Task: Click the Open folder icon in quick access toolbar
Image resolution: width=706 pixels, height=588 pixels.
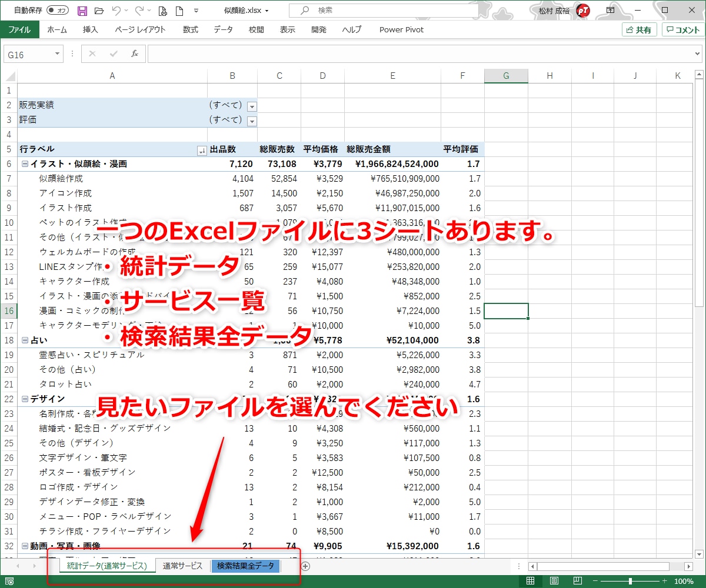Action: 99,11
